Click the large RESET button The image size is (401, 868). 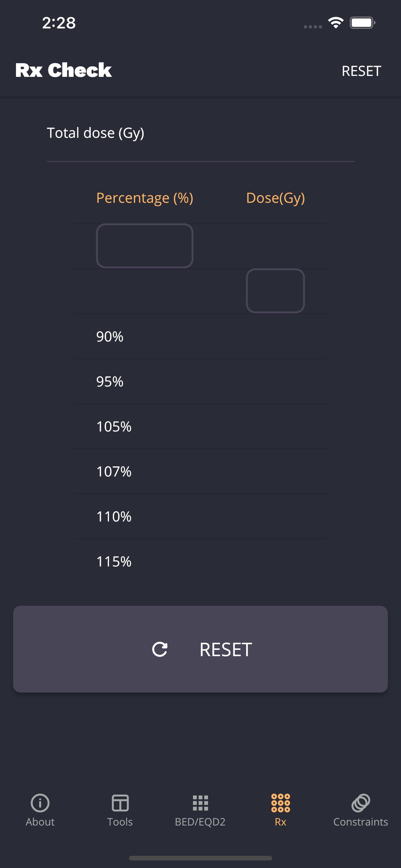point(200,649)
